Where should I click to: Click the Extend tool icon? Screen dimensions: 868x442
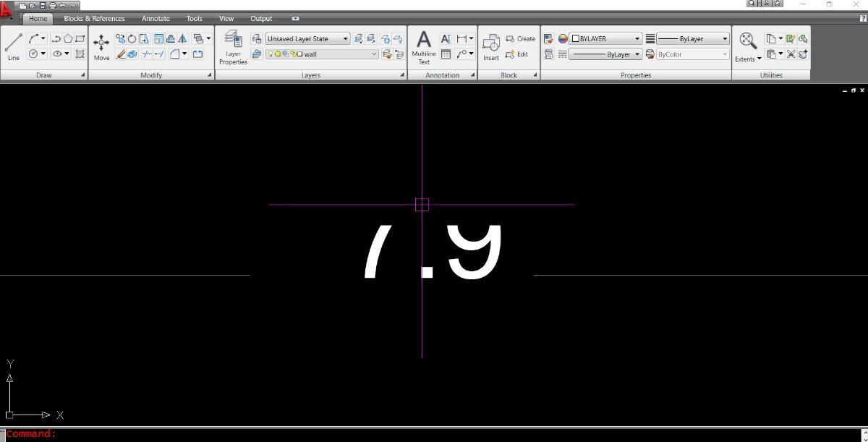click(159, 54)
